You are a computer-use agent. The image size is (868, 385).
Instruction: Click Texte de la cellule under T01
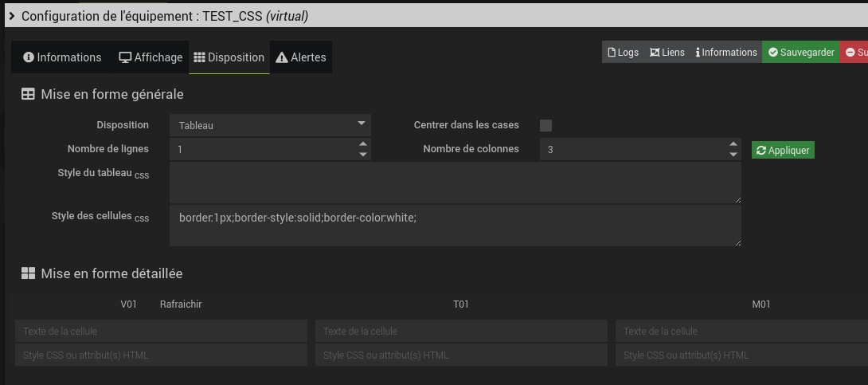pos(460,331)
